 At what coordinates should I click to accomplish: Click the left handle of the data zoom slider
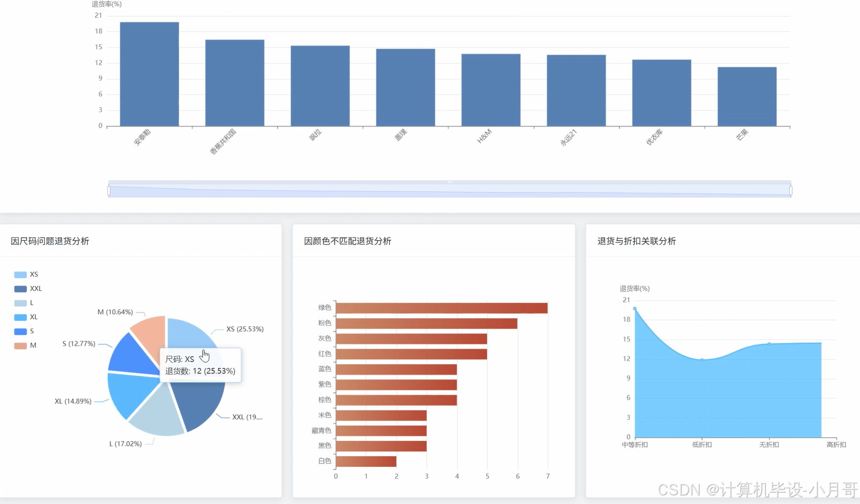point(109,191)
